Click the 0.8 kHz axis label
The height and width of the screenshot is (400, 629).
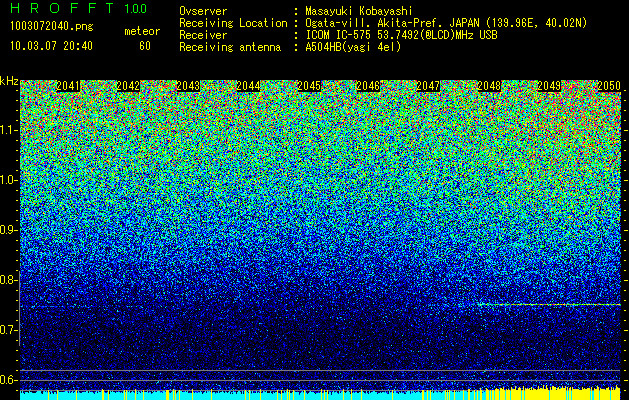coord(7,280)
